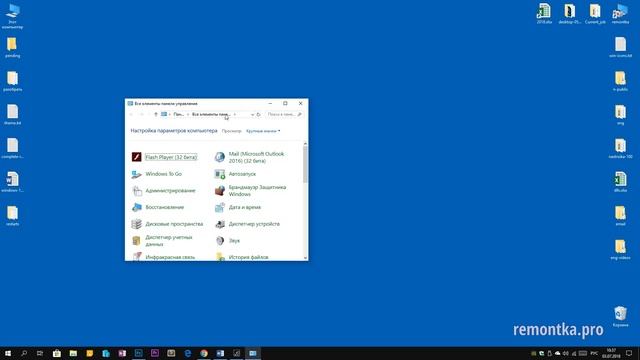Select the 'remontka' desktop shortcut

pos(620,14)
